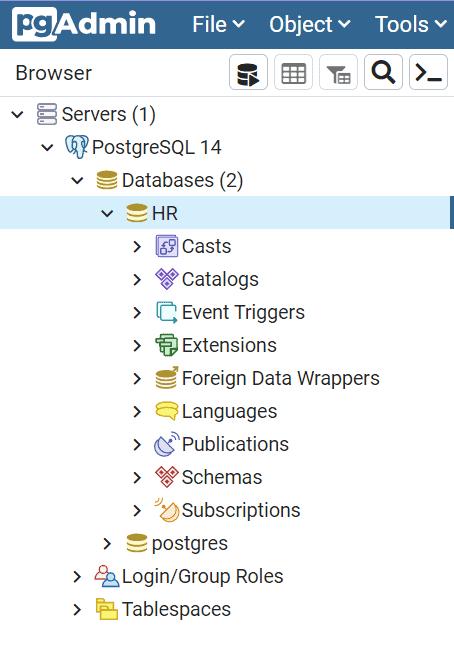Click the PostgreSQL 14 elephant icon

pos(76,147)
